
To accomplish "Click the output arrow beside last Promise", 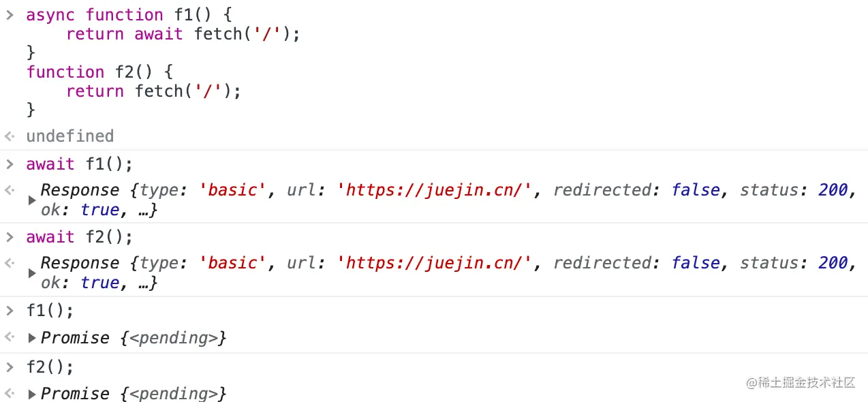I will coord(10,394).
